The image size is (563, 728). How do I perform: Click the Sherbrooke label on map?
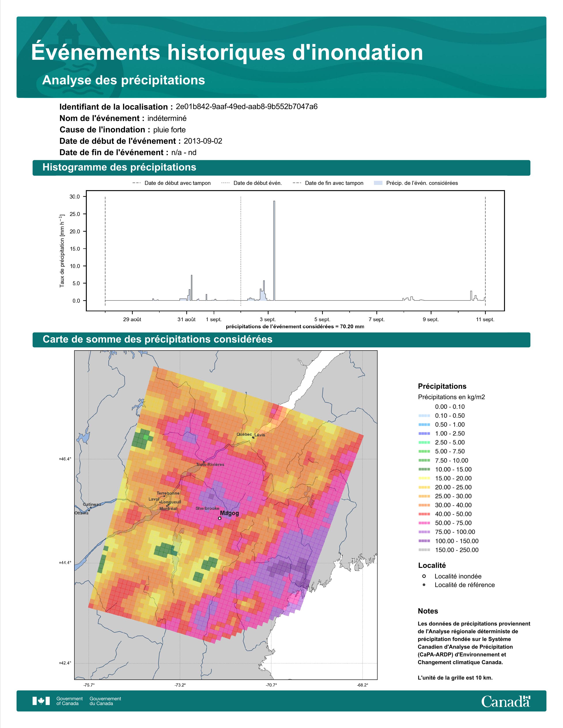208,508
